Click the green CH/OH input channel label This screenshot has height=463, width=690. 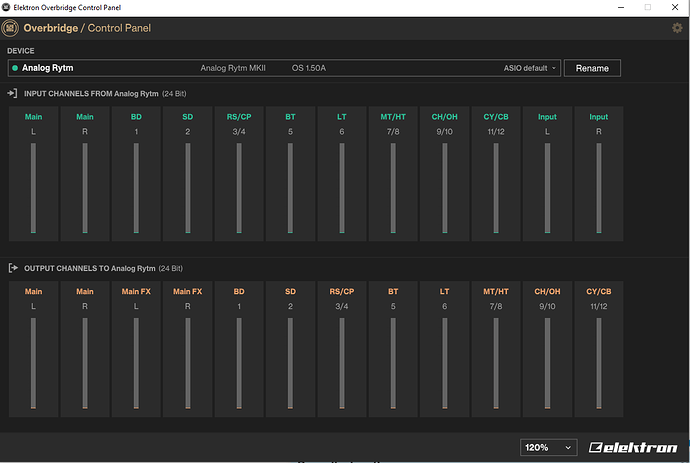(x=444, y=117)
